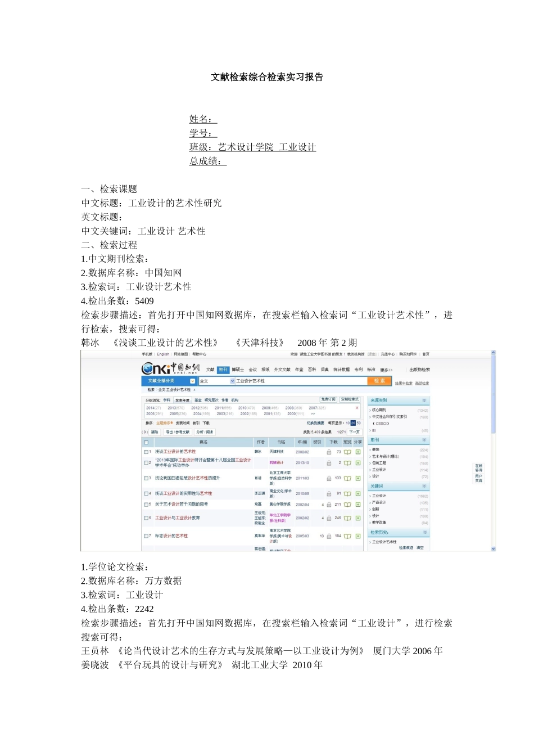Viewport: 534px width, 756px height.
Task: Click share plus icon in 机械设计 row
Action: (358, 463)
